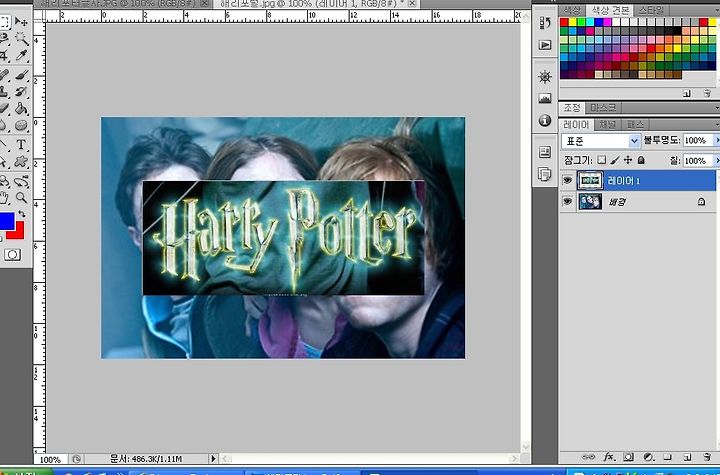Select the Custom Shape tool
Screen dimensions: 720x475
point(21,162)
